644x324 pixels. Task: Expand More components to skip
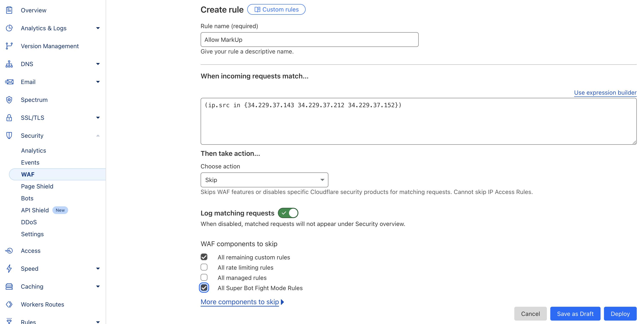pos(242,302)
